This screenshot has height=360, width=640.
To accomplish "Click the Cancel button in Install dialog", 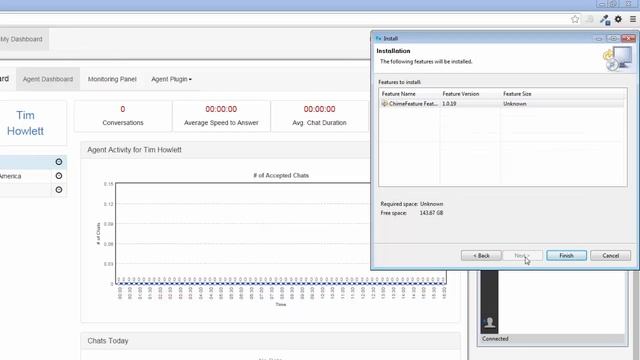I will pyautogui.click(x=610, y=256).
